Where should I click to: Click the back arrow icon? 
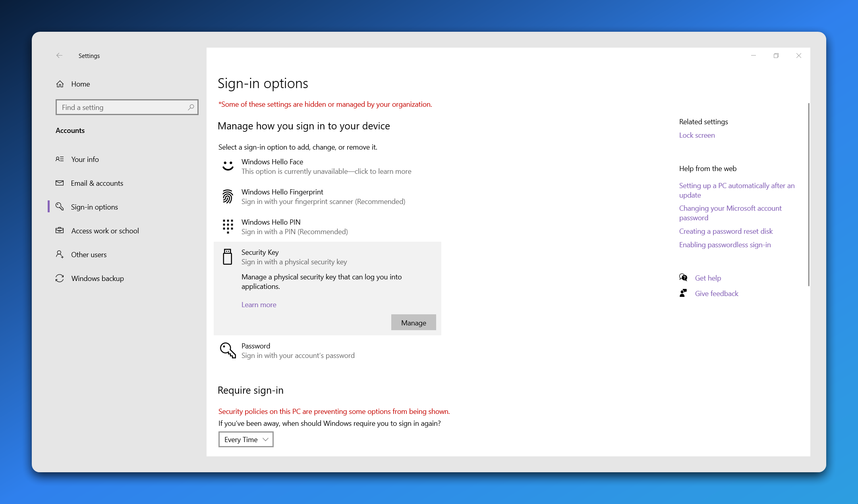coord(59,56)
